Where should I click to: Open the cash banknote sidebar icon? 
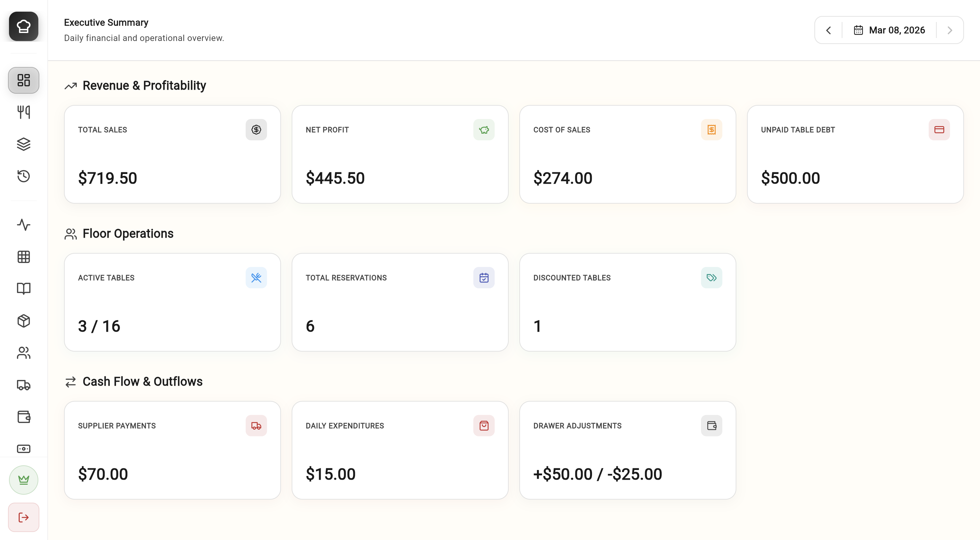[x=24, y=449]
